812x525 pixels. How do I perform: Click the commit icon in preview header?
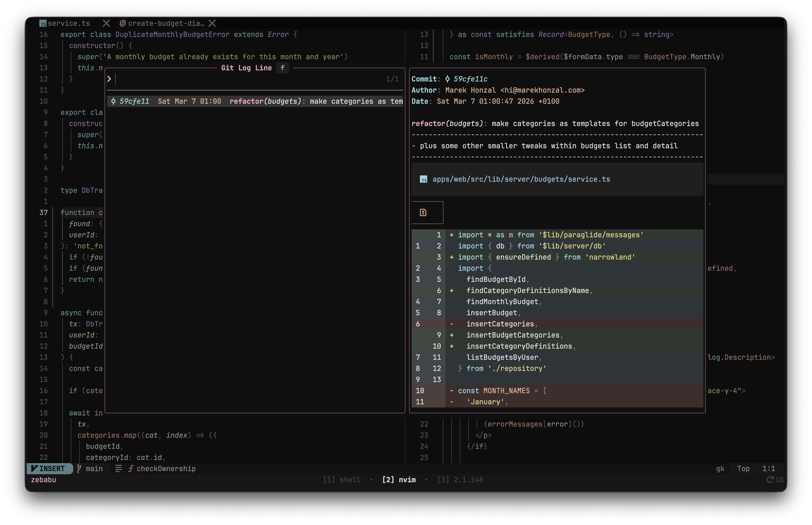pyautogui.click(x=447, y=79)
